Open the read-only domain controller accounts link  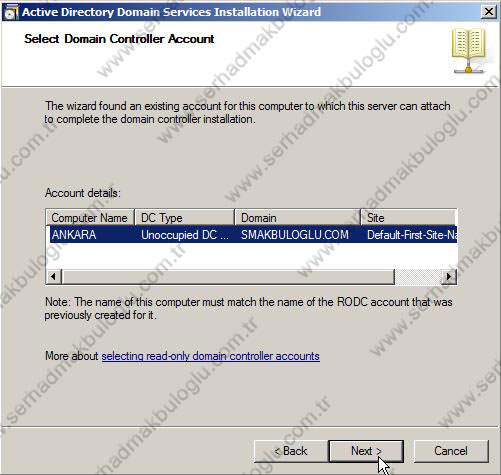tap(210, 356)
